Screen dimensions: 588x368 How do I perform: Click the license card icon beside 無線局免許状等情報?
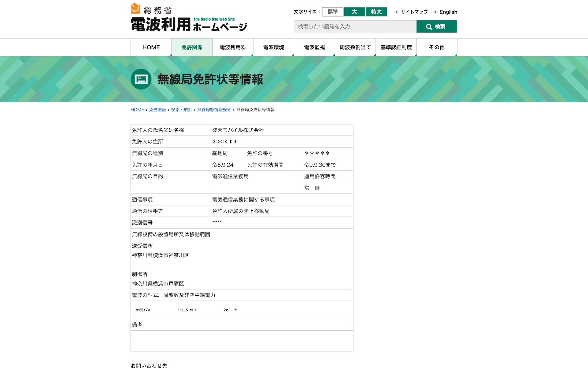(141, 79)
